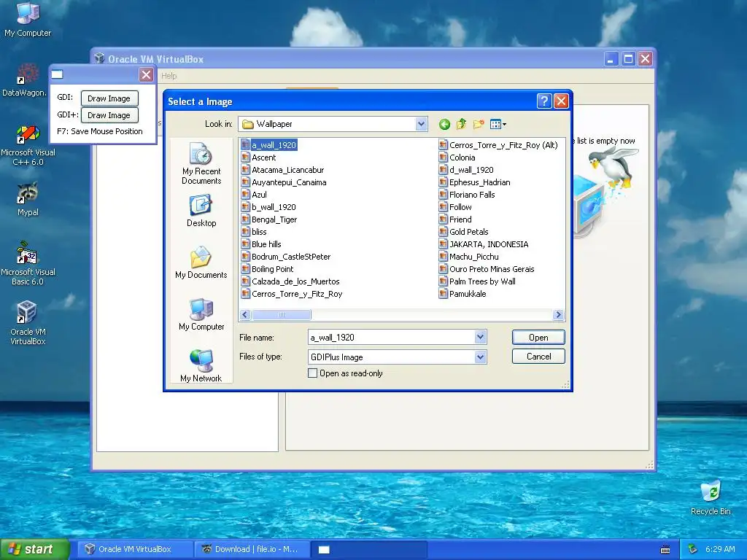The image size is (747, 560).
Task: Select Microsoft Visual C++ 6.0 desktop icon
Action: [x=28, y=146]
